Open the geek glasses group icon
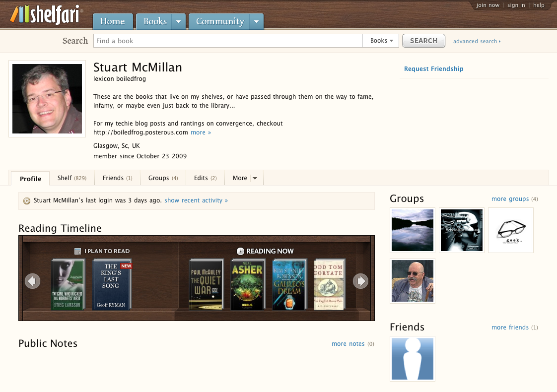The height and width of the screenshot is (392, 557). pos(511,230)
